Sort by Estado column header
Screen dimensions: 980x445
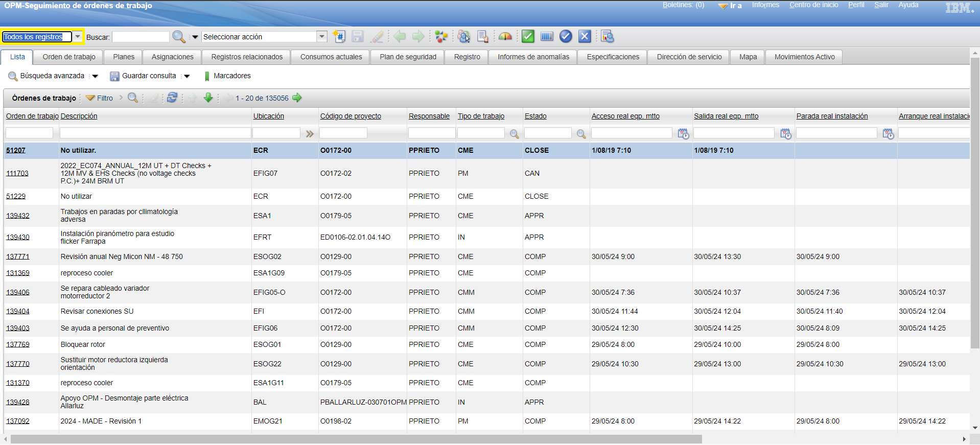click(535, 116)
